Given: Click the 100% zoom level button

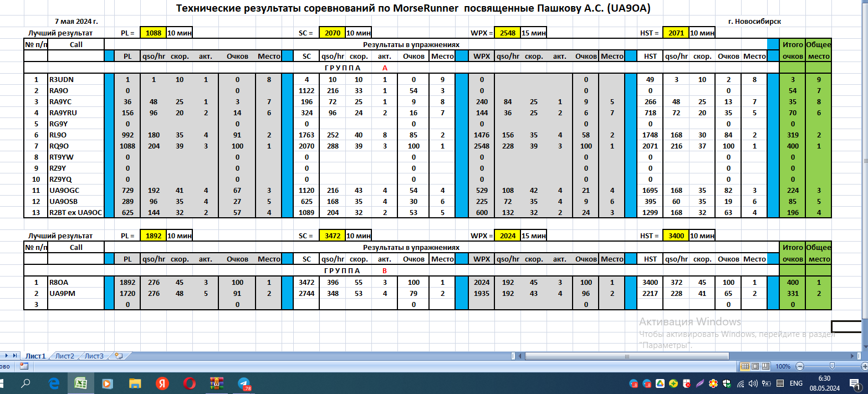Looking at the screenshot, I should 783,366.
